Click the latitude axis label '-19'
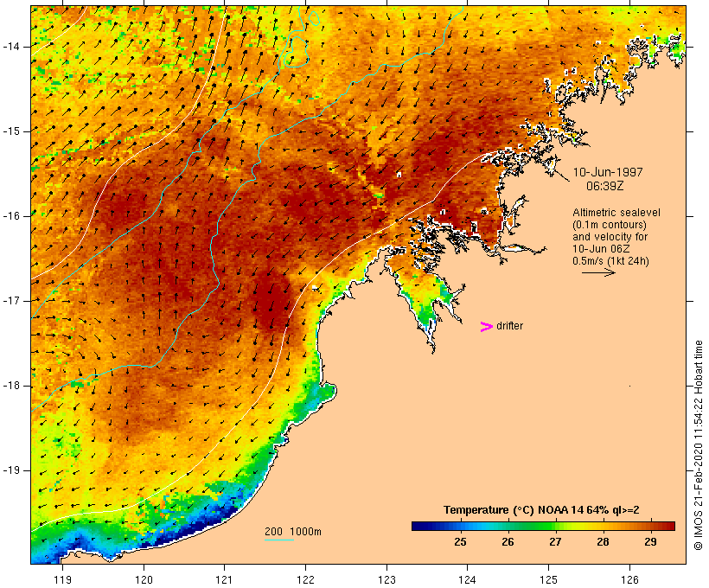Viewport: 709px width, 588px height. pyautogui.click(x=11, y=470)
